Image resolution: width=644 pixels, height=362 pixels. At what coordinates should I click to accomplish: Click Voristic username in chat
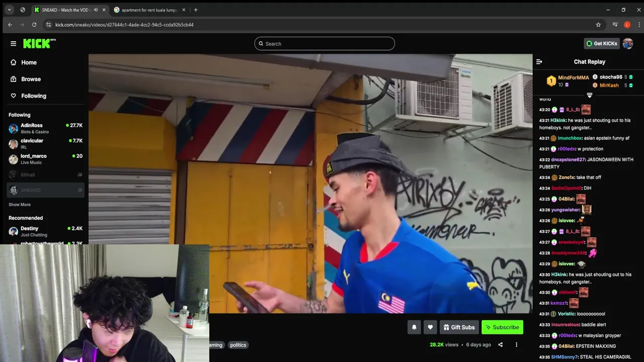pos(566,314)
